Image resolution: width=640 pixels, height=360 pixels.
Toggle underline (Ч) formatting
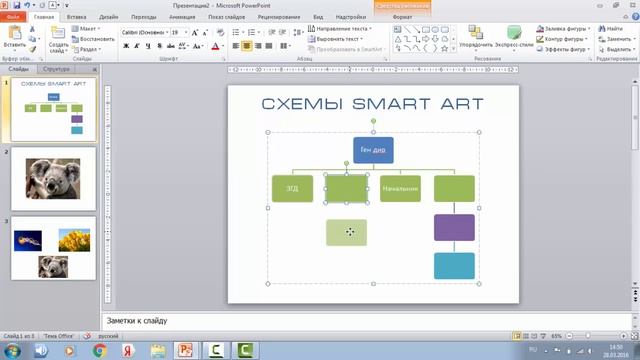pyautogui.click(x=148, y=46)
